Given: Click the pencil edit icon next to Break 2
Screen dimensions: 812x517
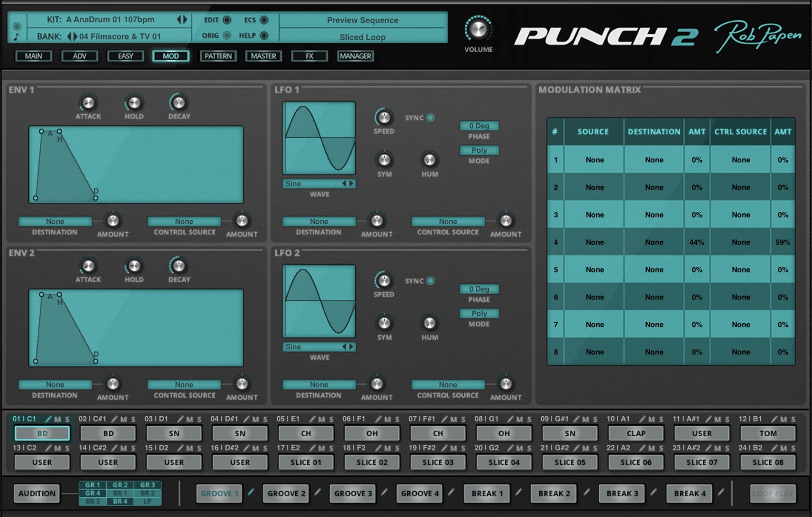Looking at the screenshot, I should 587,492.
